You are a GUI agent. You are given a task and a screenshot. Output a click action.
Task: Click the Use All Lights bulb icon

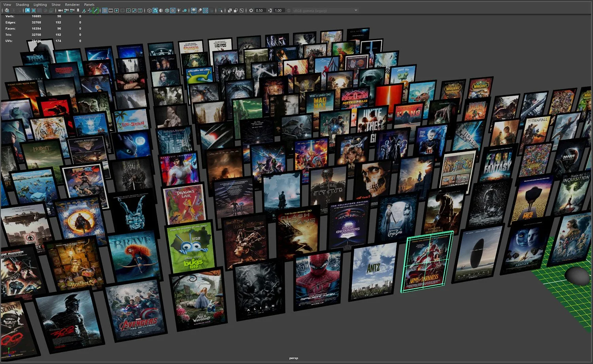[178, 10]
